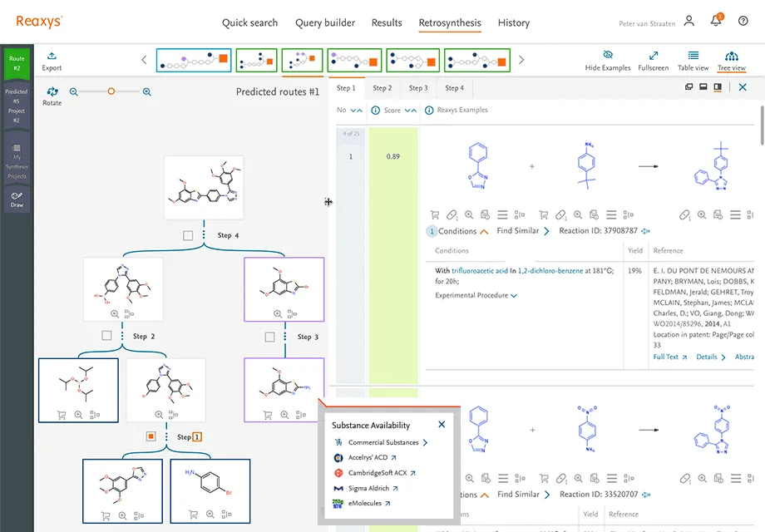Sort by the Score column arrows
The width and height of the screenshot is (765, 532).
pyautogui.click(x=411, y=111)
